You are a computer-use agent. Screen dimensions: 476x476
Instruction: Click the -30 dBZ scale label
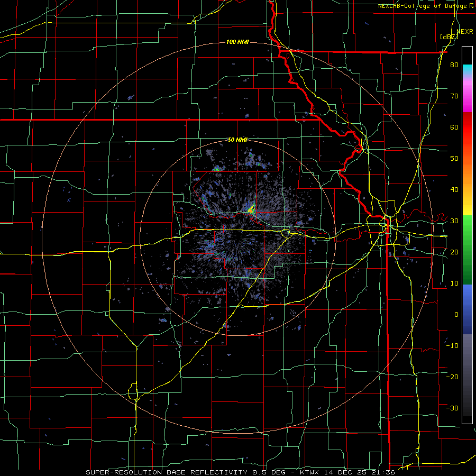(452, 408)
